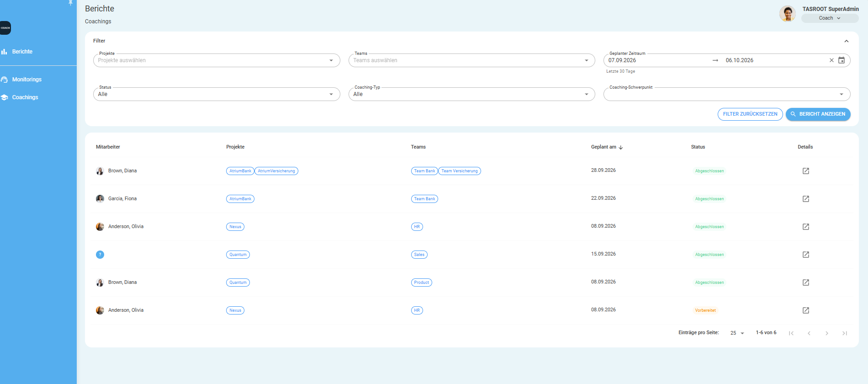Open the Coach role switcher
This screenshot has width=868, height=384.
point(830,18)
